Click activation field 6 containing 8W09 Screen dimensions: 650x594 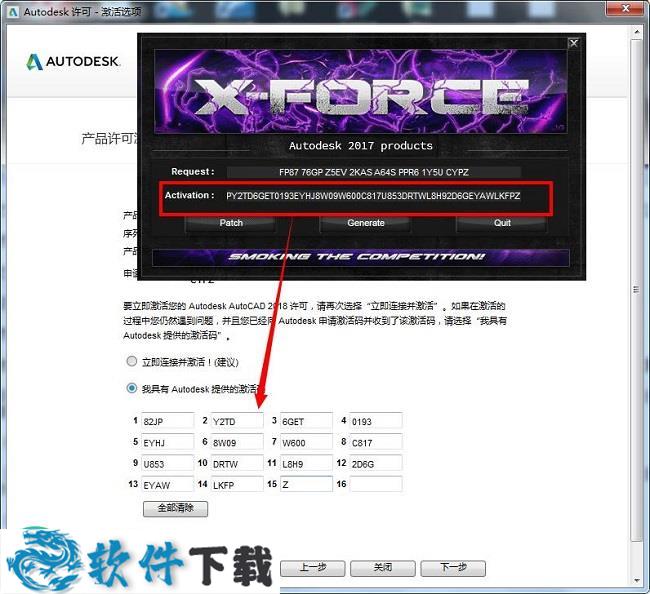pos(237,442)
